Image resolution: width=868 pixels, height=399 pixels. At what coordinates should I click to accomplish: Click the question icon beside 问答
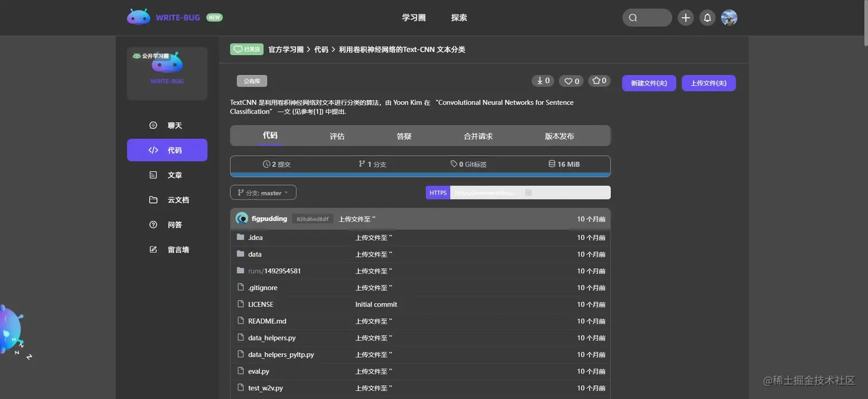coord(153,224)
